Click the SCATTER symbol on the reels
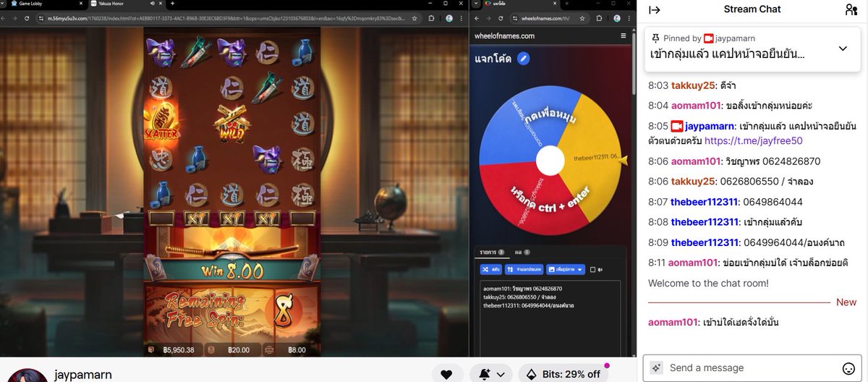 click(x=161, y=122)
